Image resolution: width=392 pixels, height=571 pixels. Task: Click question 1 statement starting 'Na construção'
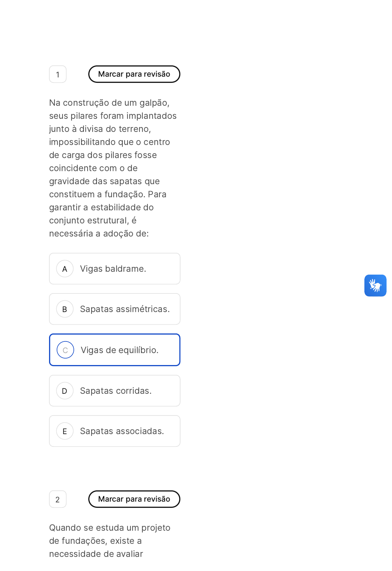coord(109,103)
